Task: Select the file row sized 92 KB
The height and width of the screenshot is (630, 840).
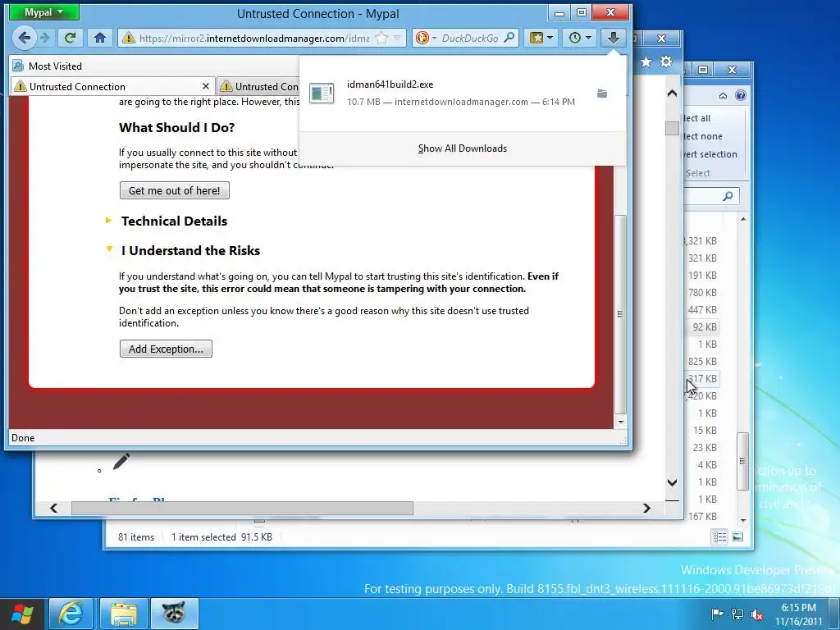Action: [703, 326]
